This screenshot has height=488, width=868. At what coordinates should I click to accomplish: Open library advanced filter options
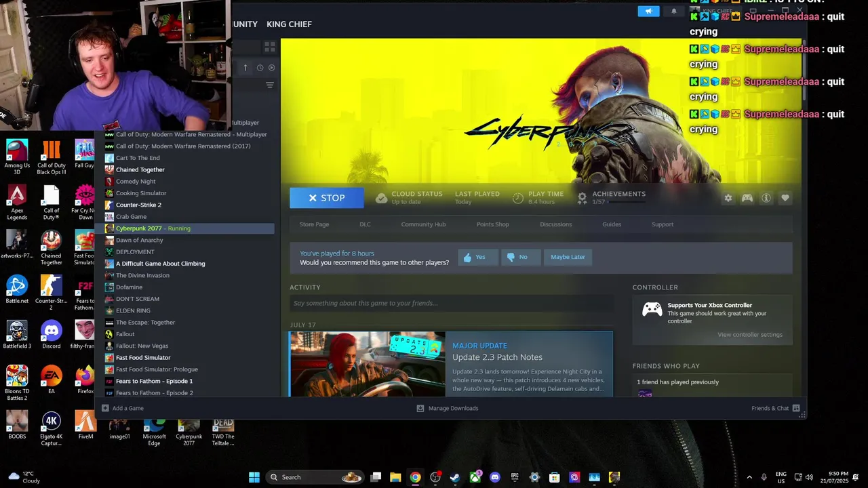(x=269, y=85)
